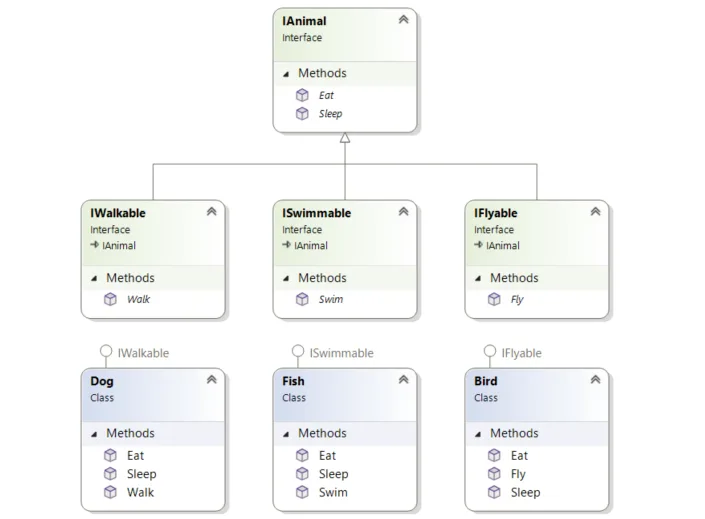The image size is (705, 519).
Task: Collapse Methods section in ISwimmable
Action: click(x=286, y=279)
